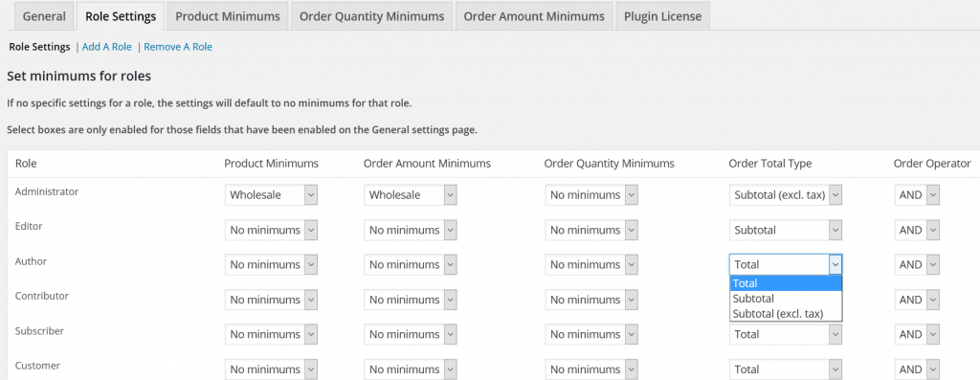The width and height of the screenshot is (980, 380).
Task: Open Subscriber Product Minimums dropdown
Action: 271,334
